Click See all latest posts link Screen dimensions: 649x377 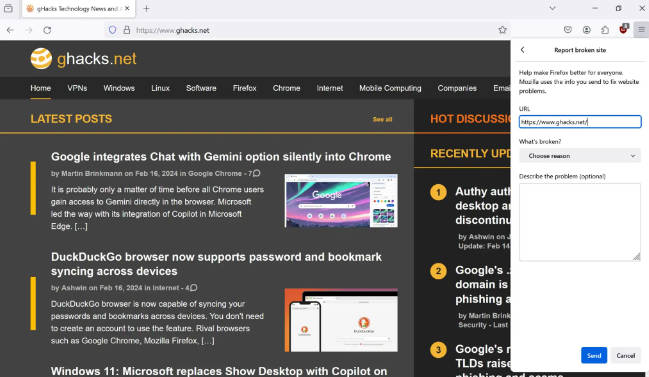click(382, 119)
